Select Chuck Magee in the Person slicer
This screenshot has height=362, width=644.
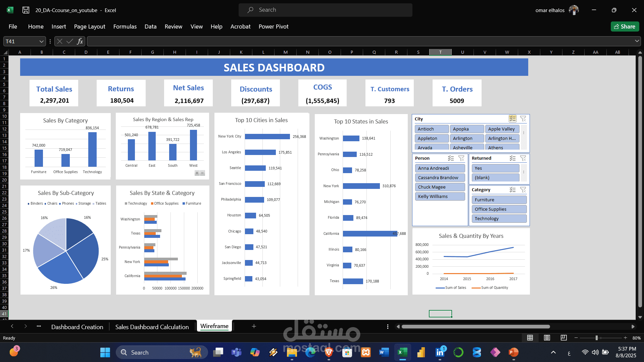click(440, 187)
